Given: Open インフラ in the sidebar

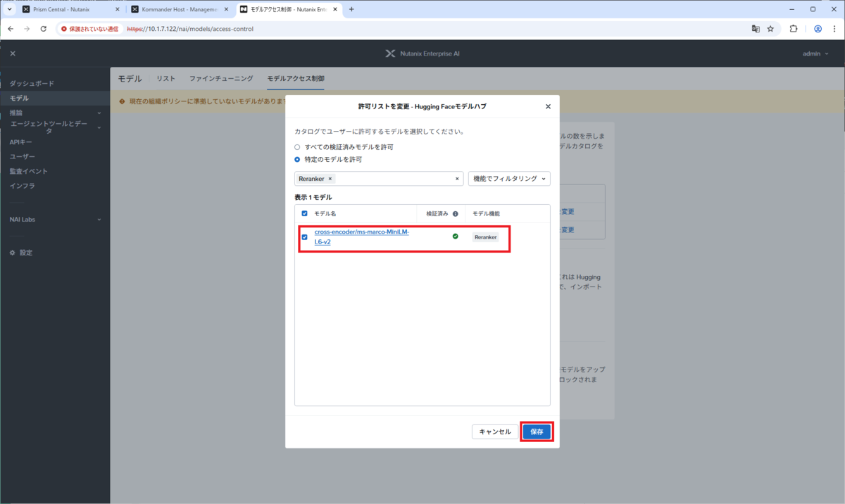Looking at the screenshot, I should click(22, 186).
